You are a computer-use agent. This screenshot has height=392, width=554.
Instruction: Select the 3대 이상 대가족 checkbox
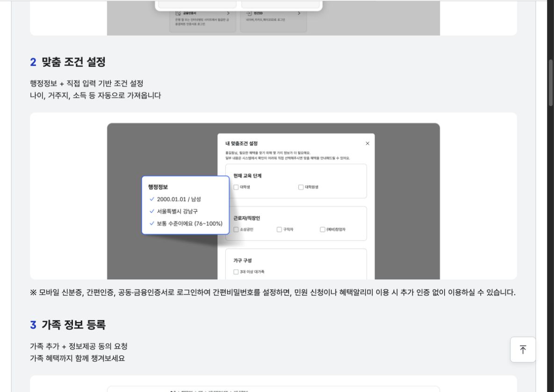[x=236, y=272]
